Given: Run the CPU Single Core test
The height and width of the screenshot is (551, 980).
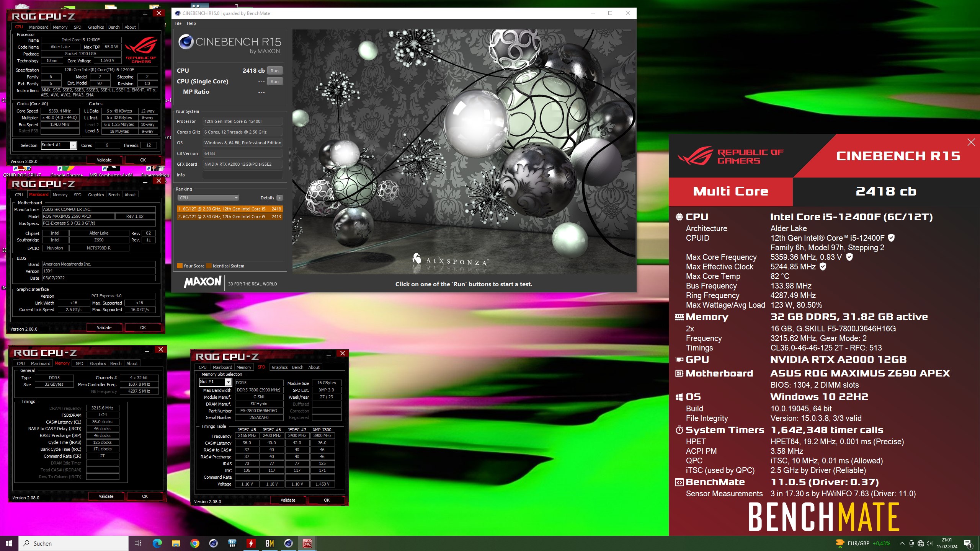Looking at the screenshot, I should tap(274, 82).
